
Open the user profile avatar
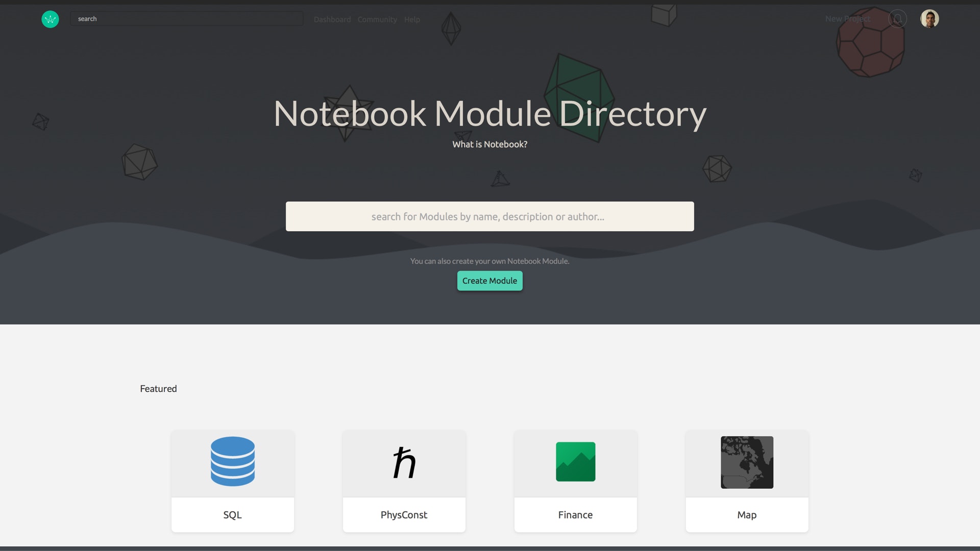929,19
